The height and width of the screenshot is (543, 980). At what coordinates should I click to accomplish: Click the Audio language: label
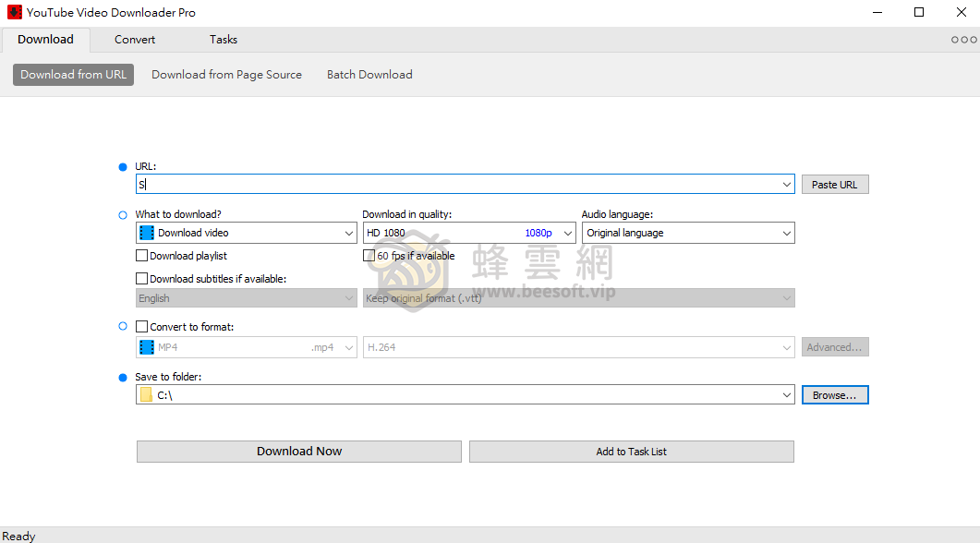617,214
